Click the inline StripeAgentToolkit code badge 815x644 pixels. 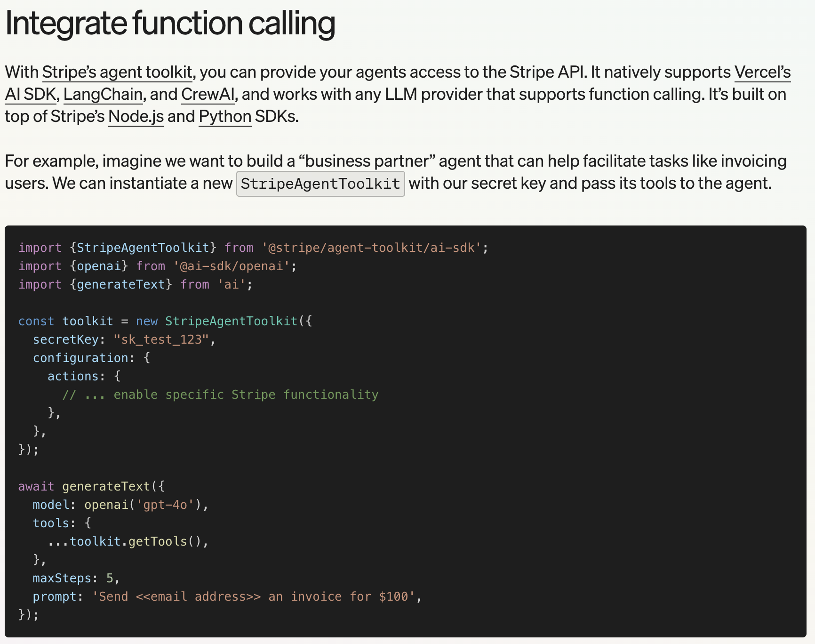320,184
